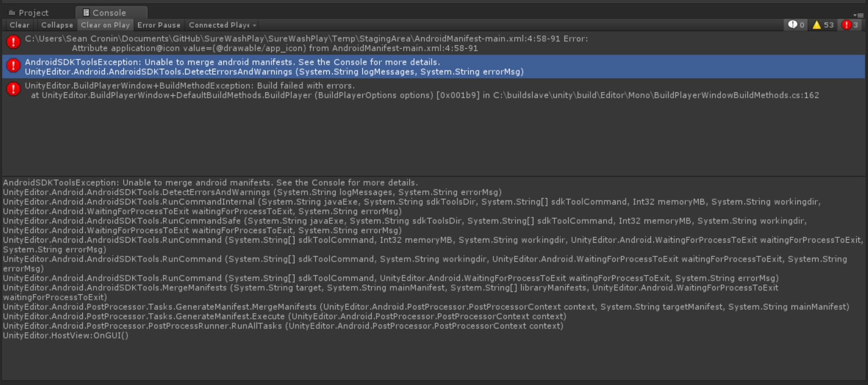Toggle the Collapse option
868x385 pixels.
(57, 25)
